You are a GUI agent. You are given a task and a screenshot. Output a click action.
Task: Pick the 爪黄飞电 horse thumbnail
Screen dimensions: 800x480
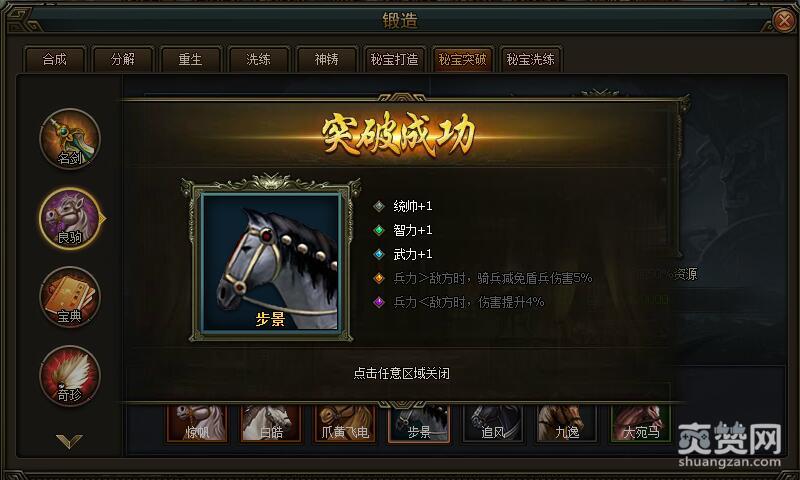(345, 423)
